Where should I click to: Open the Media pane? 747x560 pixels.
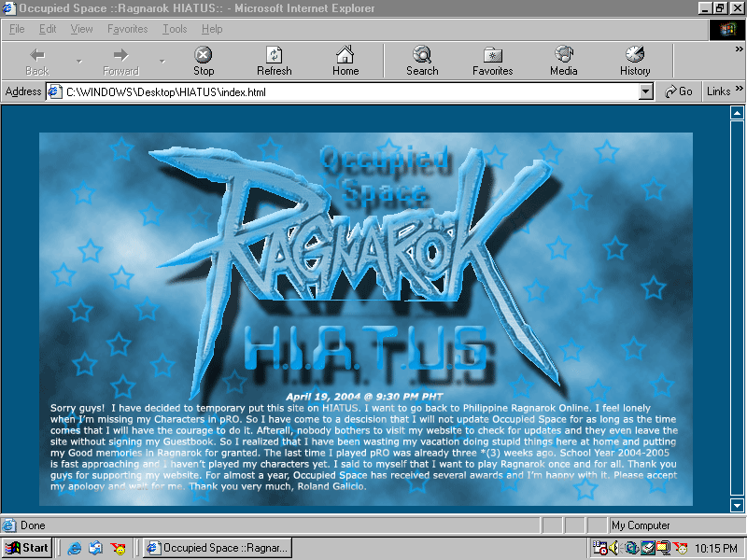coord(564,62)
